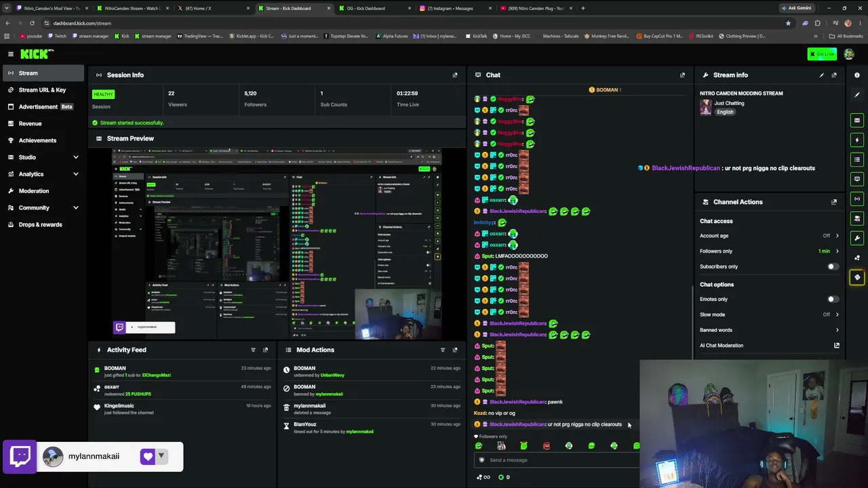Open AI Chat Moderation external link icon
The width and height of the screenshot is (868, 488).
[x=837, y=346]
